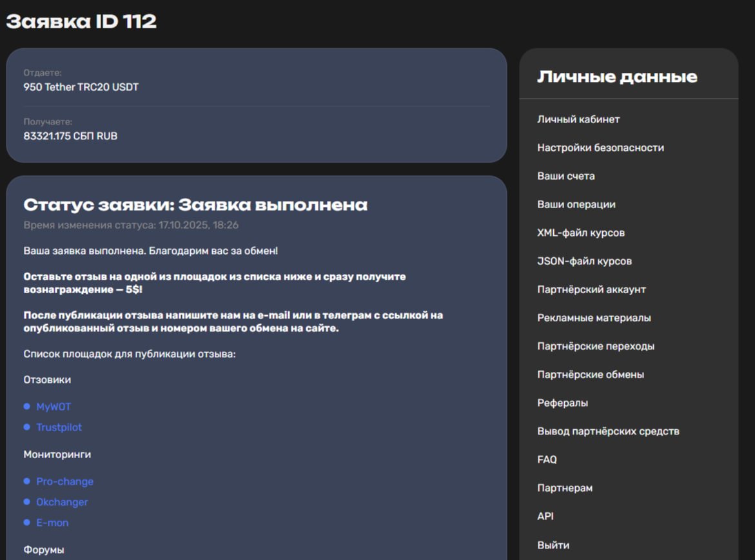Viewport: 755px width, 560px height.
Task: Open XML-файл курсов link
Action: pos(580,233)
